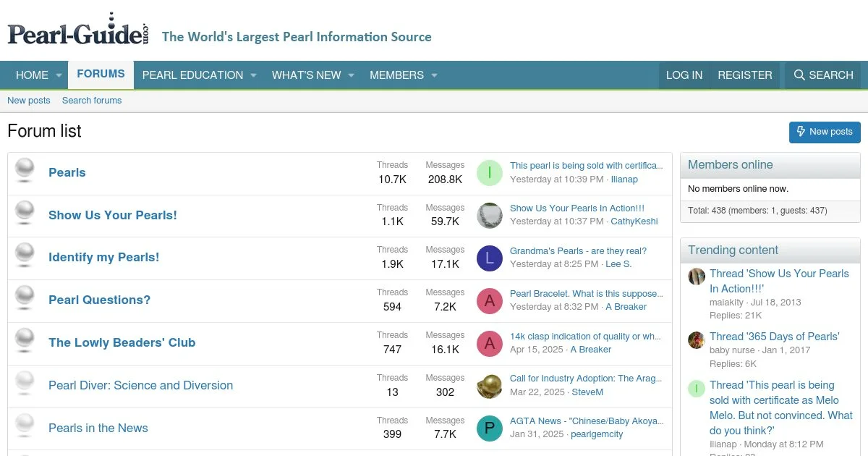Open the Pearls forum
The height and width of the screenshot is (456, 868).
click(x=67, y=172)
